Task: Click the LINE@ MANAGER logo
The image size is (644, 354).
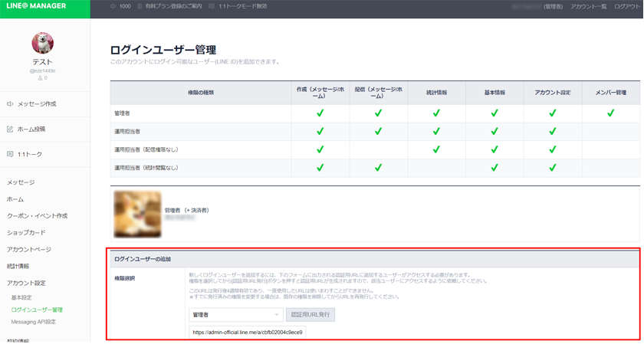Action: click(x=37, y=7)
